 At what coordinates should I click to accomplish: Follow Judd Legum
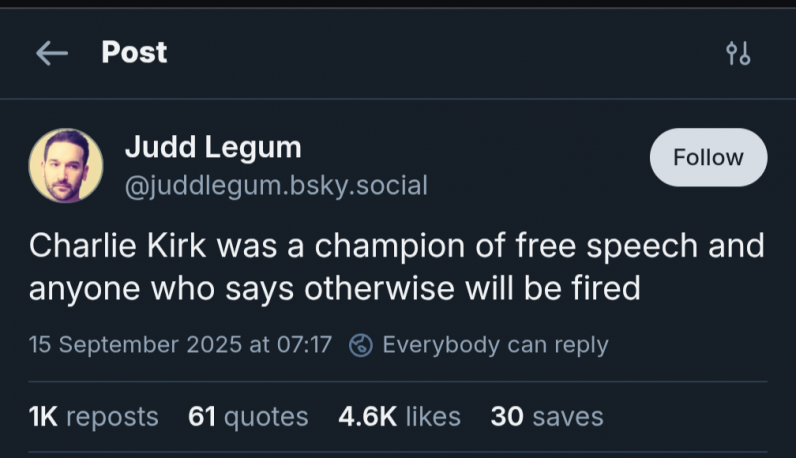coord(708,158)
